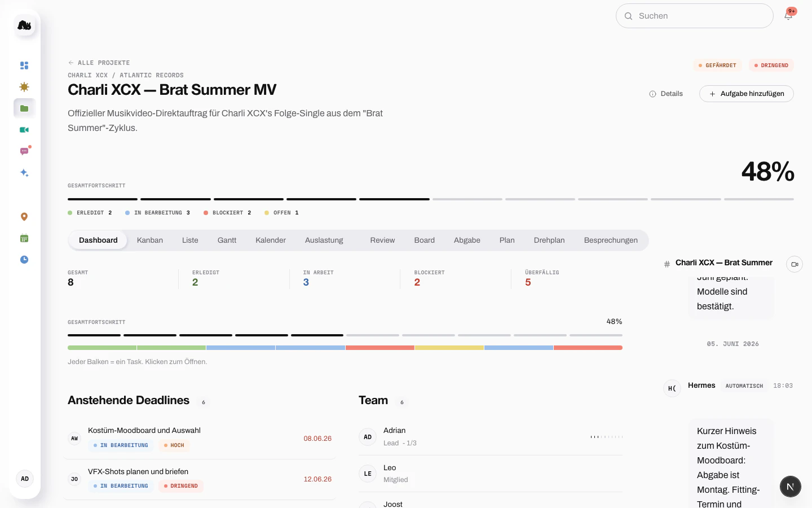Screen dimensions: 812x508
Task: Open the Gantt tab
Action: coord(227,240)
